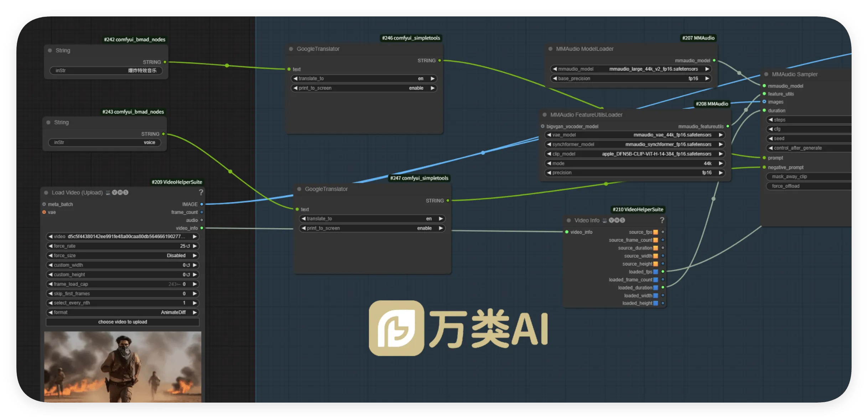Open the help question mark on Load Video node
The image size is (868, 419).
pos(201,193)
